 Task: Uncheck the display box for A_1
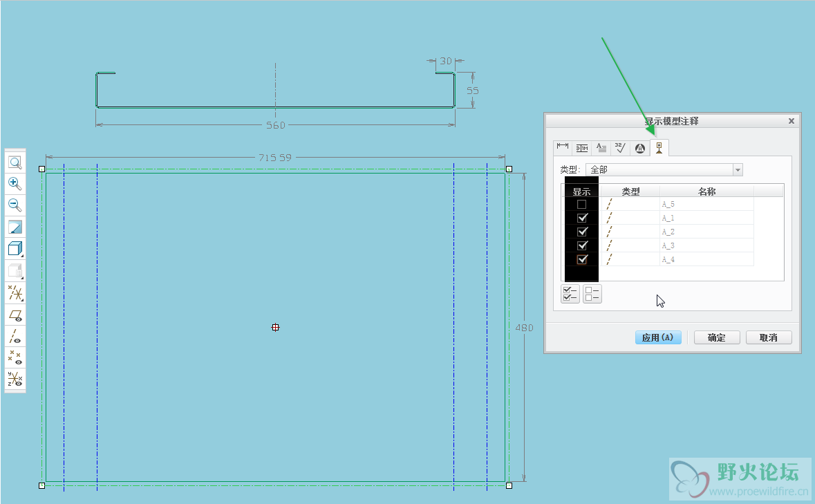582,218
